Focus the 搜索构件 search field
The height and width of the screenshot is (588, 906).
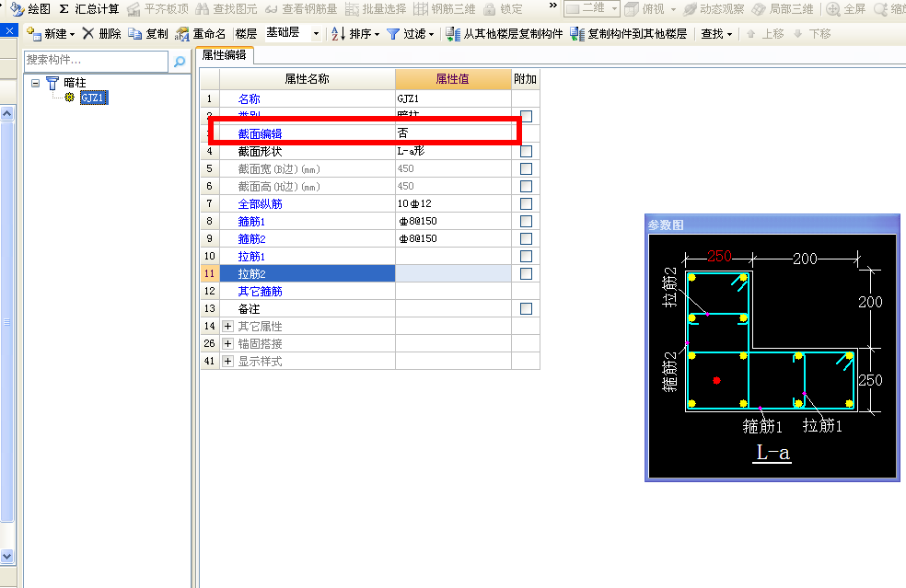coord(96,60)
